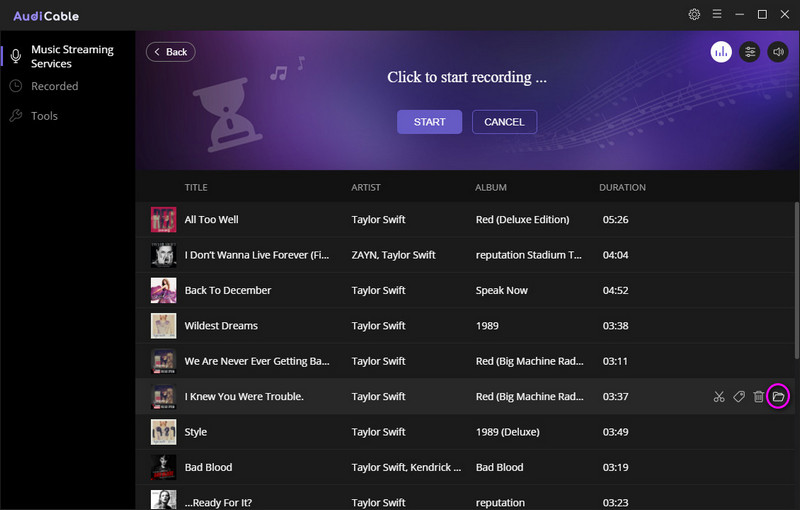
Task: Open the recording filter sliders icon
Action: point(749,52)
